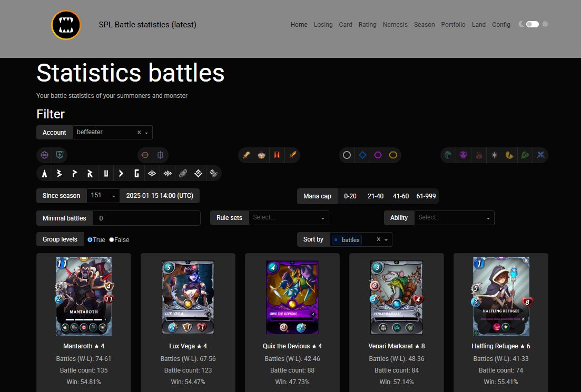Filter by the silver sword match type icon

pos(246,155)
